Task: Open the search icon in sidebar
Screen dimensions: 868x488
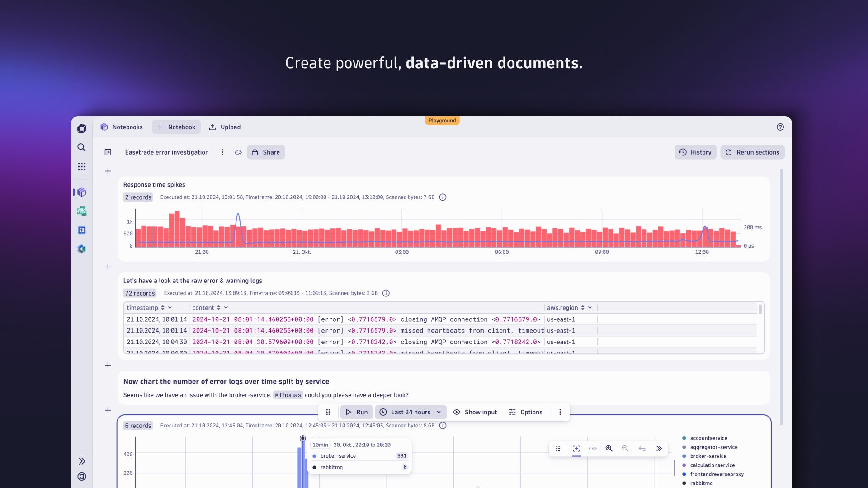Action: coord(81,147)
